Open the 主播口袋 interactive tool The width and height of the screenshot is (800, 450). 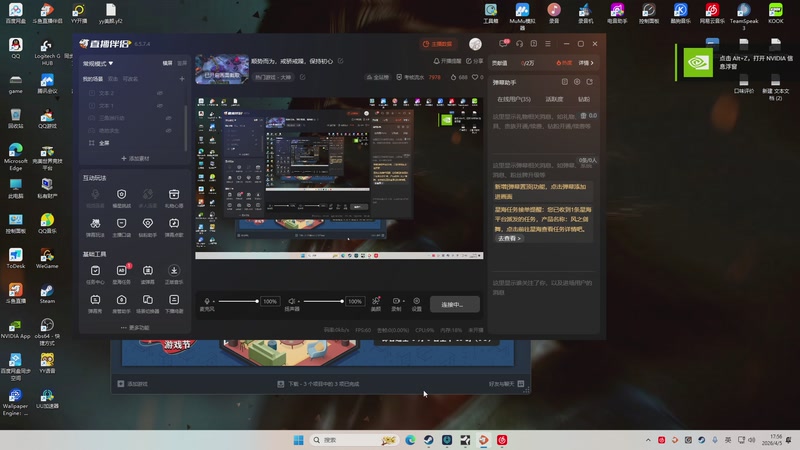click(x=121, y=224)
